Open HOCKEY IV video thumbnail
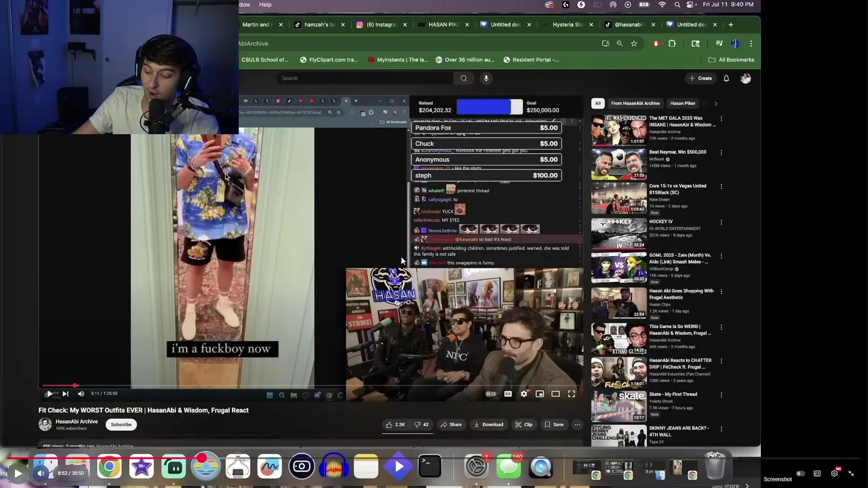 coord(619,233)
